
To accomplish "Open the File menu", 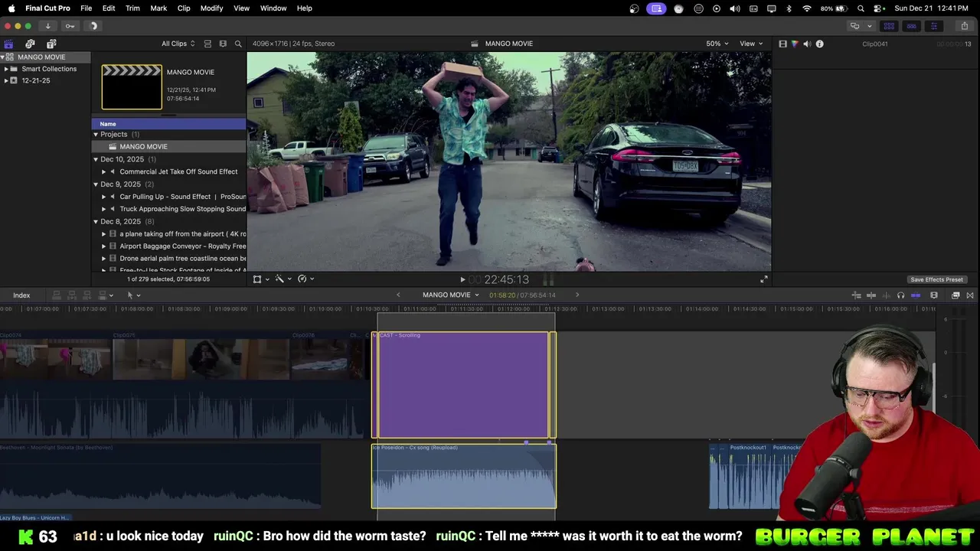I will tap(87, 8).
